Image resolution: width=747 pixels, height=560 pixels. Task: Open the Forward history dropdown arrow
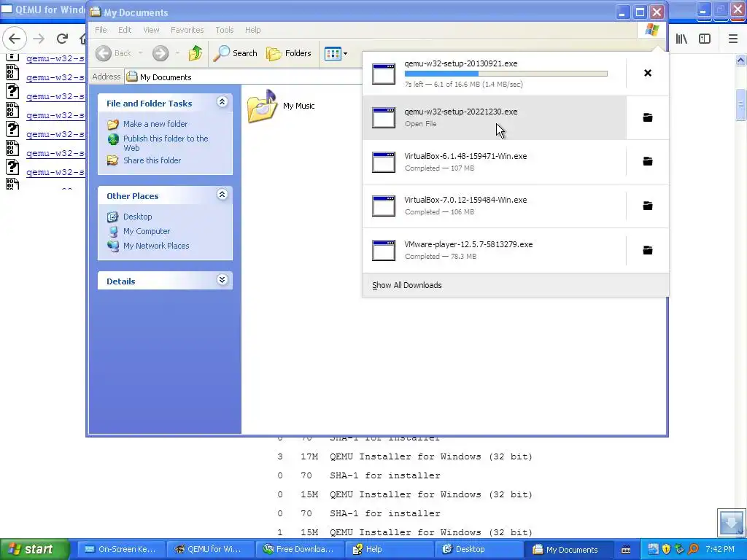coord(177,53)
